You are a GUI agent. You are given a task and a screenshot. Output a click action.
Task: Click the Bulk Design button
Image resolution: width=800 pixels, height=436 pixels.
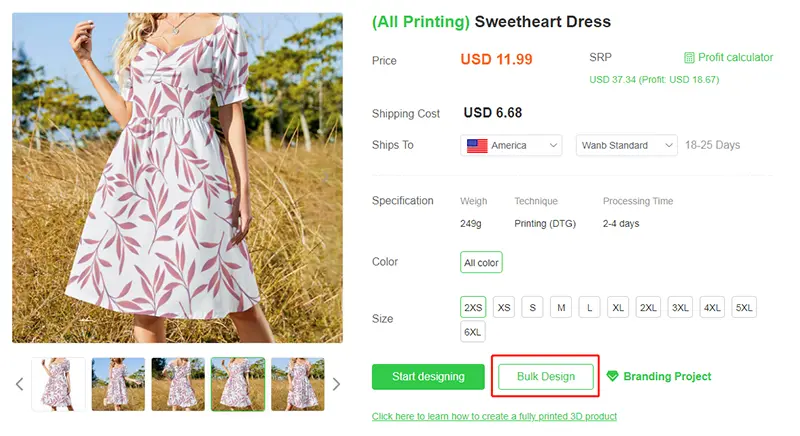click(x=545, y=377)
